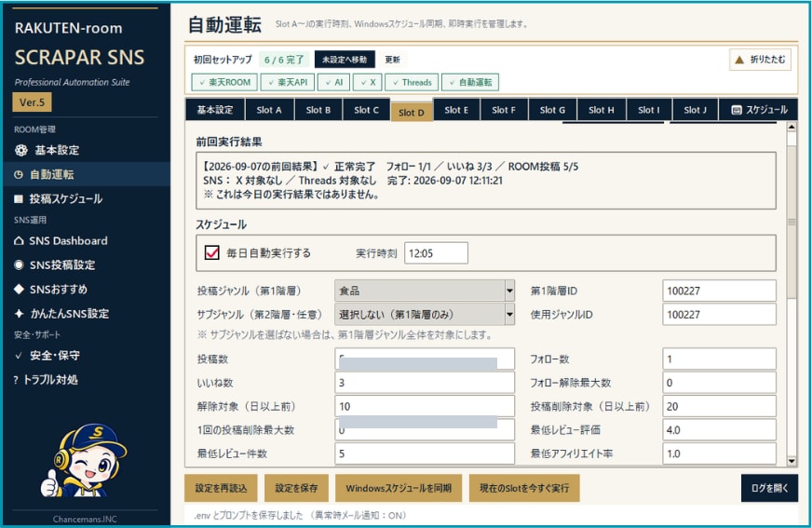812x528 pixels.
Task: Click the いいね数 input field
Action: pyautogui.click(x=425, y=383)
